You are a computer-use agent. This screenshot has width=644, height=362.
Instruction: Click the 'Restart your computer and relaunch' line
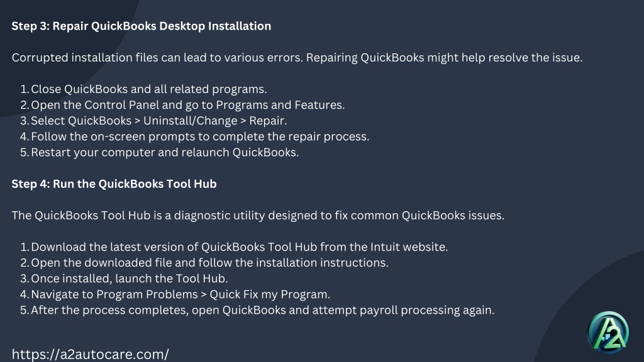coord(159,152)
